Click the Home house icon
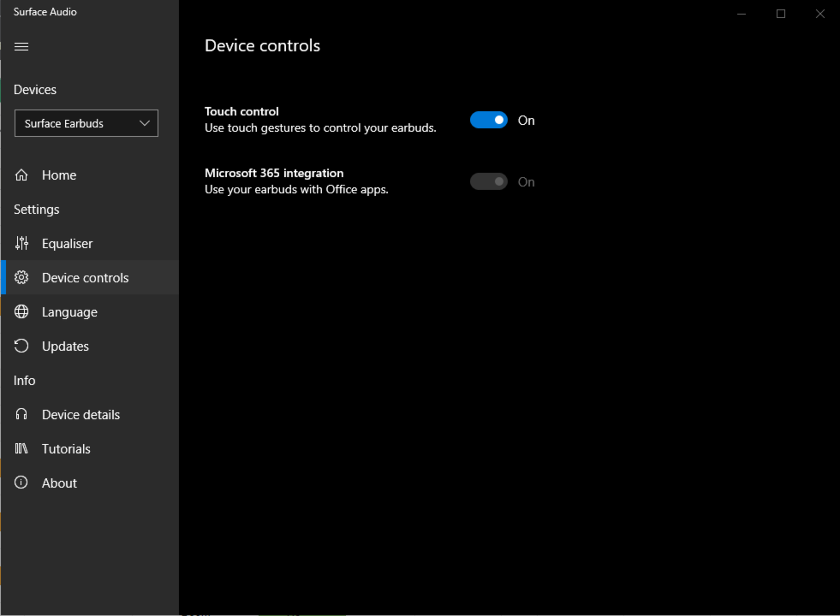Screen dimensions: 840x616 pos(21,175)
